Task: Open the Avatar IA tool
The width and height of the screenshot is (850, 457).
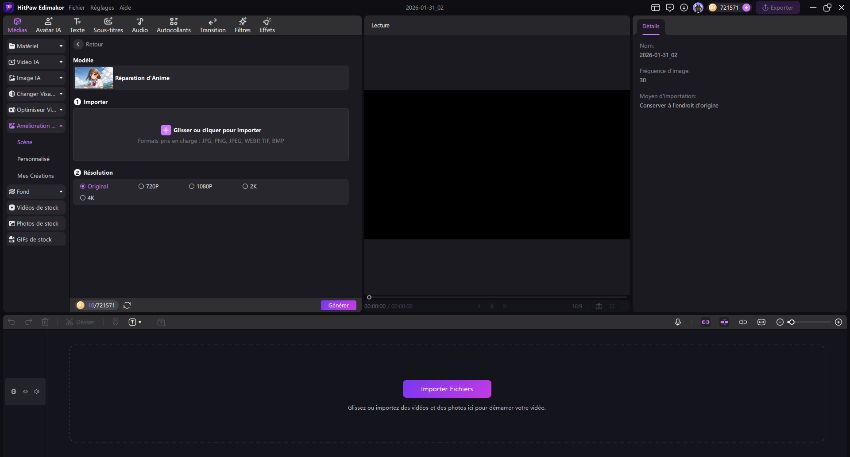Action: point(47,24)
